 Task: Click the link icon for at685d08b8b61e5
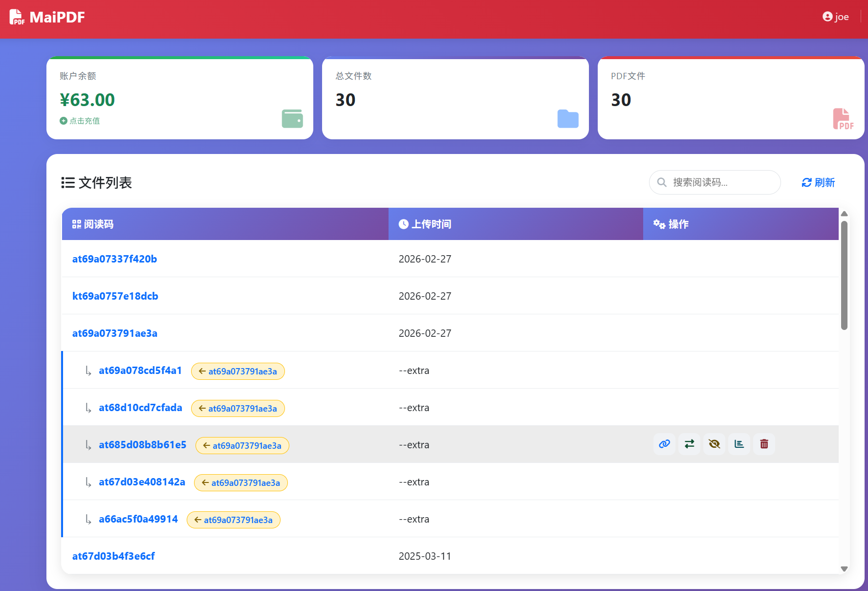click(x=664, y=444)
